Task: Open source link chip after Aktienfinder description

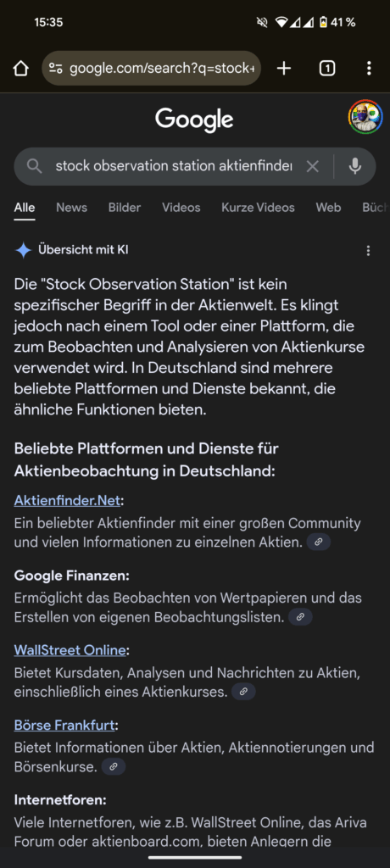Action: (x=319, y=542)
